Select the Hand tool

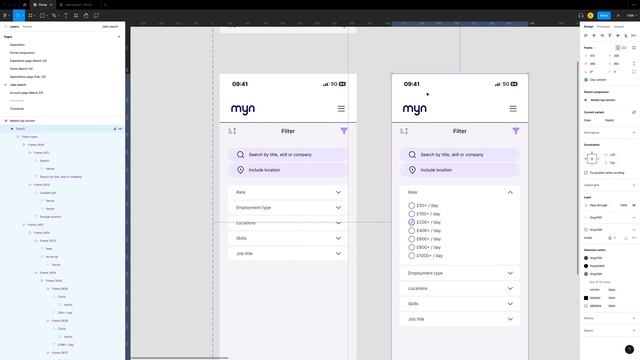point(86,16)
